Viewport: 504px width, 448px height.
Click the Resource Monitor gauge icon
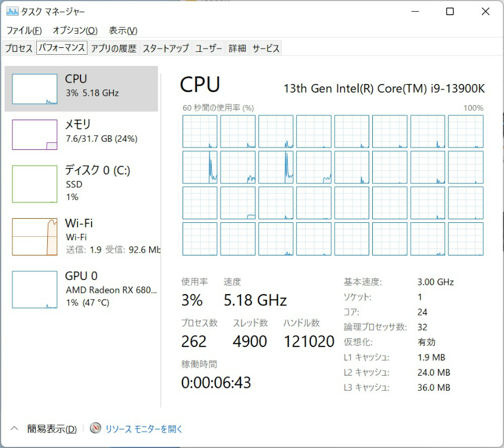pyautogui.click(x=96, y=429)
